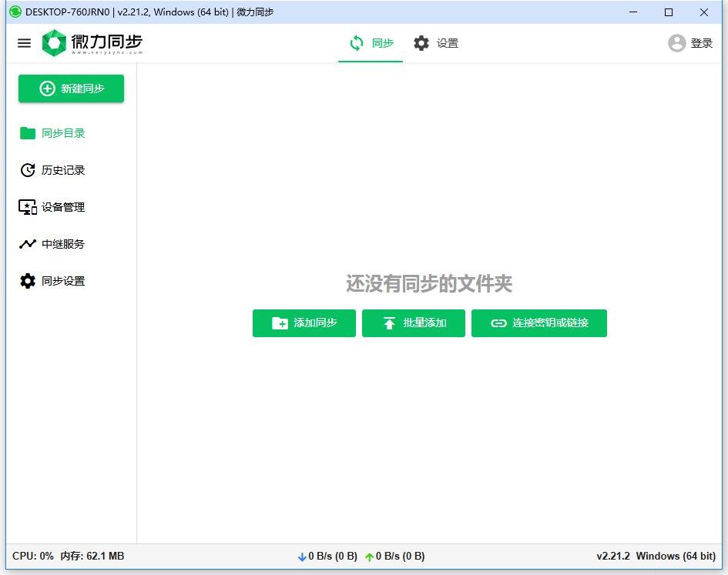Click the www.verysync.com text under logo
728x575 pixels.
click(107, 52)
